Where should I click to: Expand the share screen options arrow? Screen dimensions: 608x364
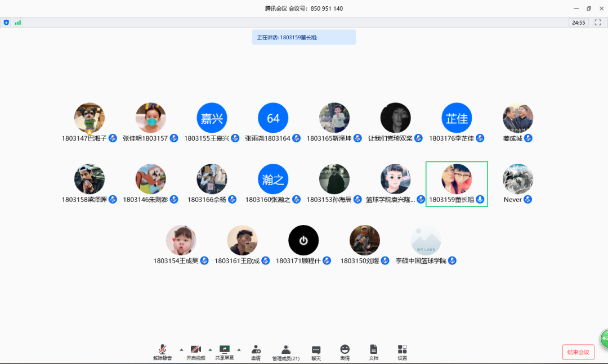click(239, 349)
